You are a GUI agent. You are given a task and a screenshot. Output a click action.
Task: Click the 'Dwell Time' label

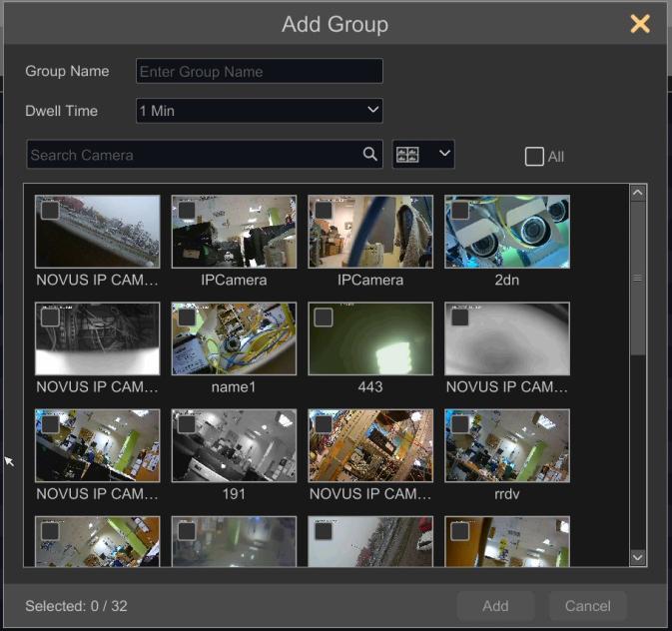pos(61,111)
